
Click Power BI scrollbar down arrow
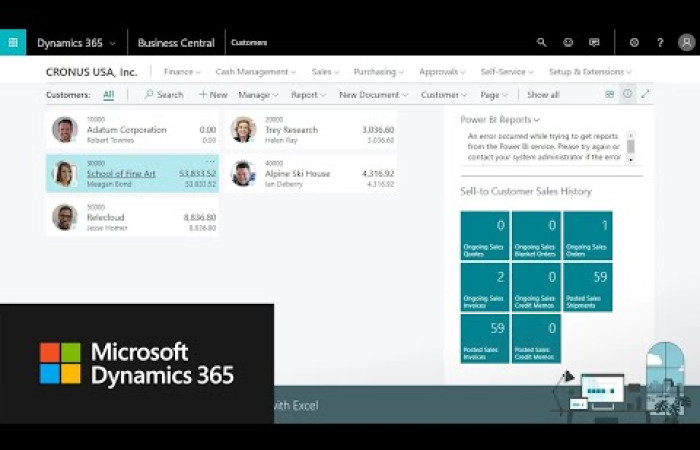point(630,159)
